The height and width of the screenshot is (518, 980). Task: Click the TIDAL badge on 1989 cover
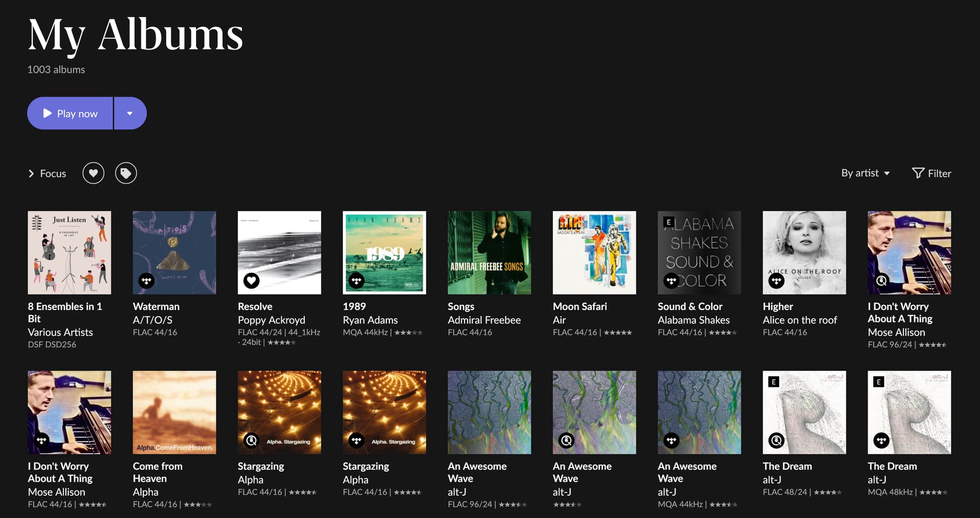(357, 281)
